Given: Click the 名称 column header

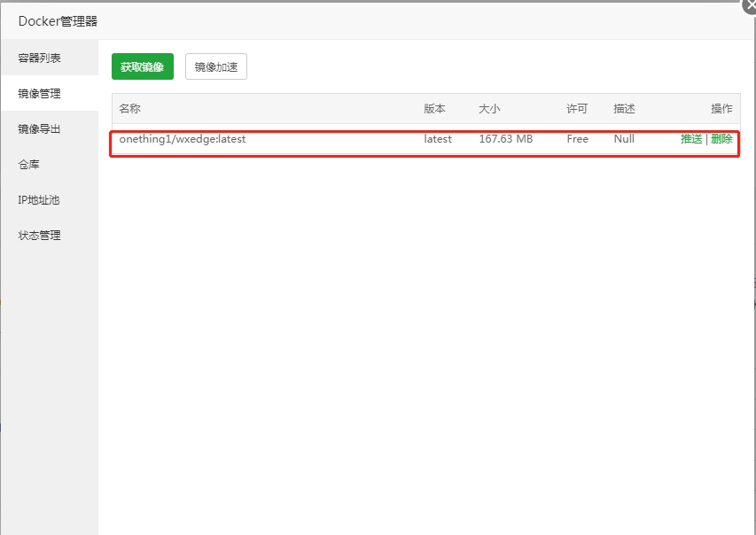Looking at the screenshot, I should [130, 109].
